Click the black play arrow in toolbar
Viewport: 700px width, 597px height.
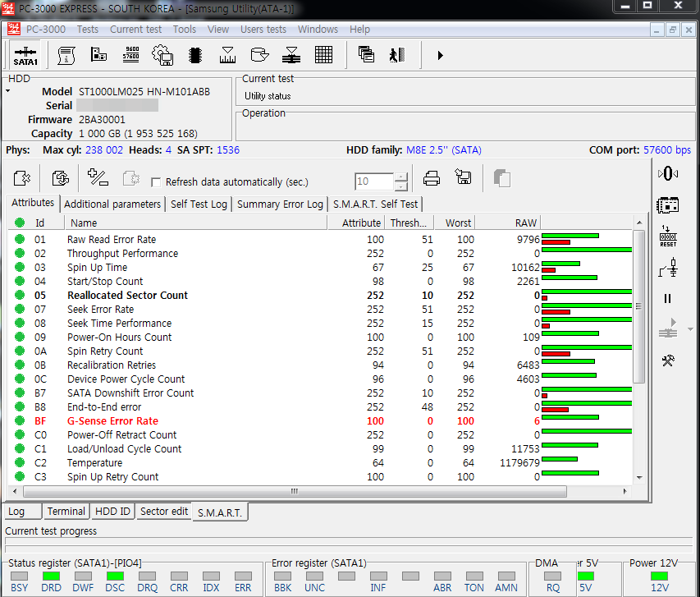[440, 55]
